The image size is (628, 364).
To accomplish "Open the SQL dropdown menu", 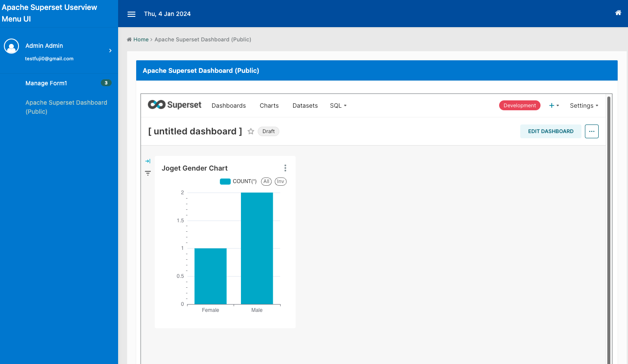I will tap(338, 106).
